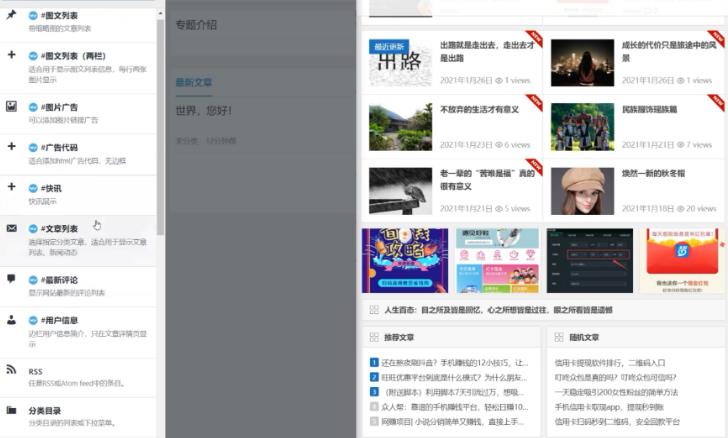Open the 世界，您好！ post link
This screenshot has width=728, height=438.
203,110
